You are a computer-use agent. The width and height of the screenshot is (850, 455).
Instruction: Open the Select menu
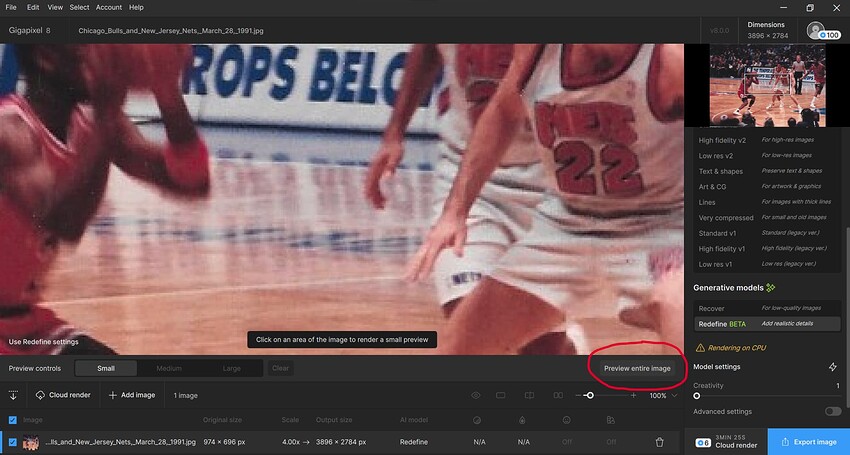click(79, 7)
